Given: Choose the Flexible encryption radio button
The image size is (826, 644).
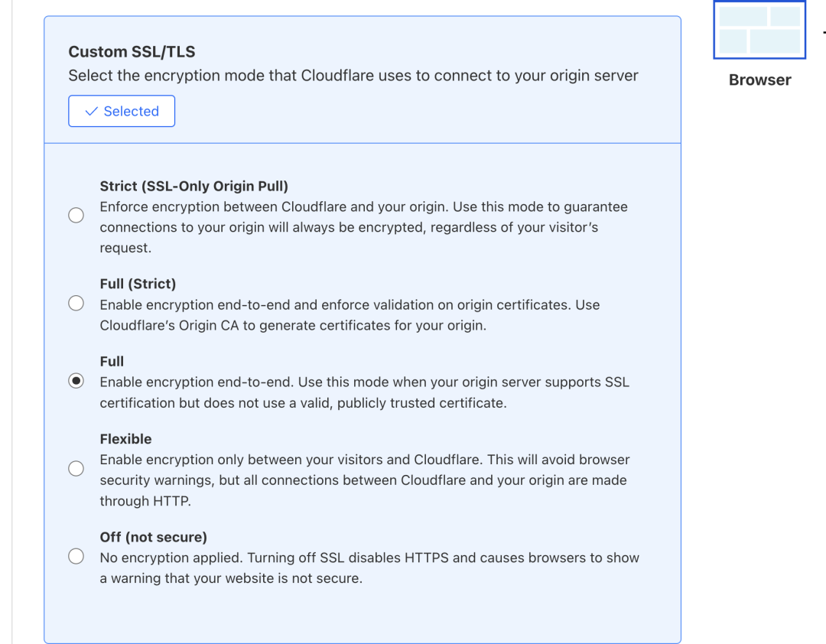Looking at the screenshot, I should pyautogui.click(x=76, y=469).
